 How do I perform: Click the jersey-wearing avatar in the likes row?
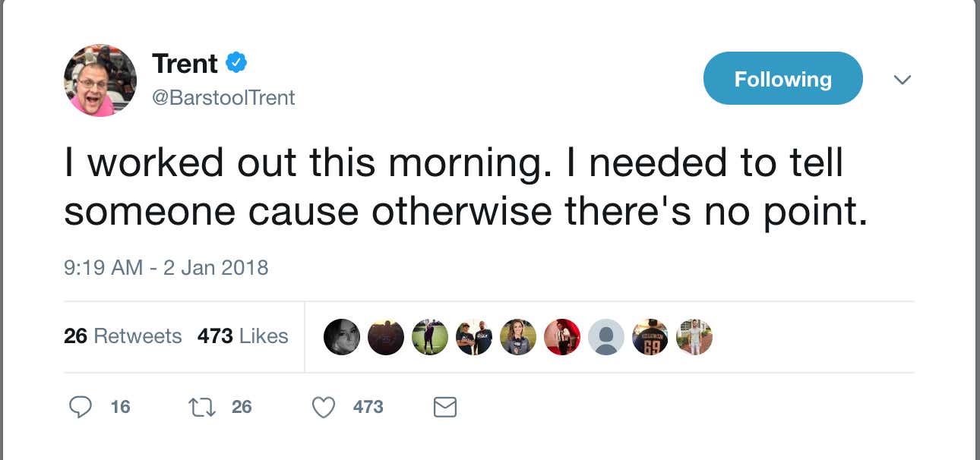coord(650,337)
